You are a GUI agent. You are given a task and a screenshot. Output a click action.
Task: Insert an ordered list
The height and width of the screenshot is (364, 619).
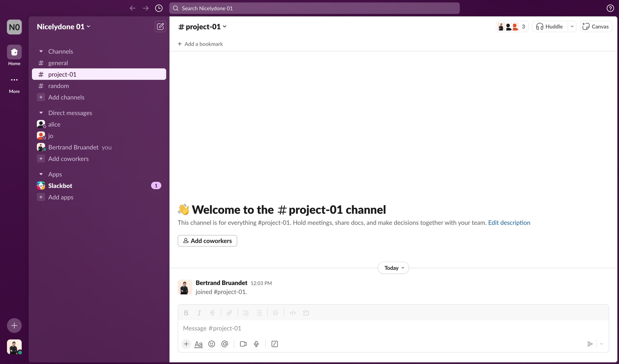[246, 313]
